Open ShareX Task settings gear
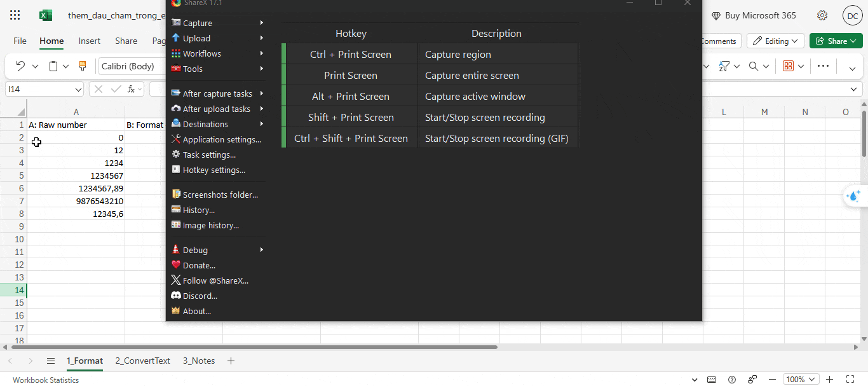Image resolution: width=868 pixels, height=386 pixels. pos(203,155)
